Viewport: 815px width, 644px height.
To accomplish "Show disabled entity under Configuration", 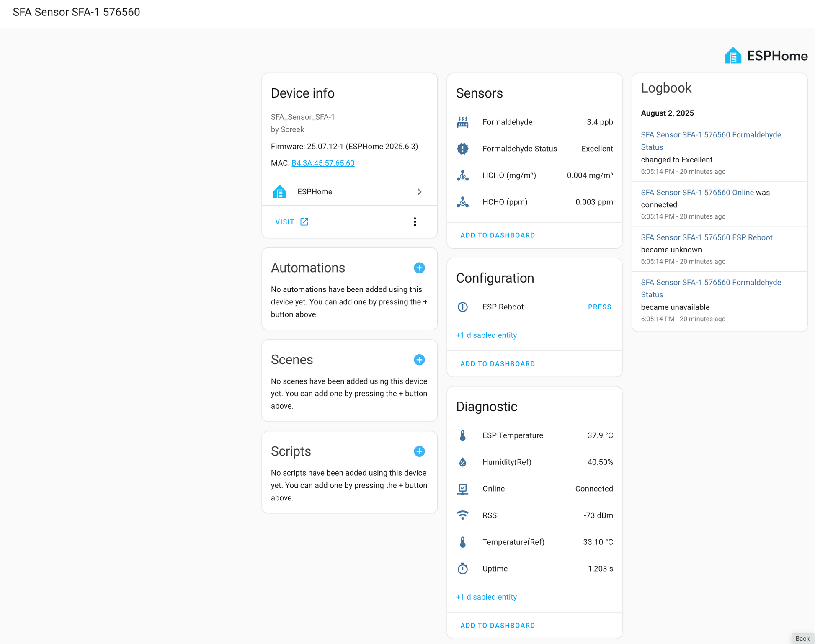I will 486,335.
